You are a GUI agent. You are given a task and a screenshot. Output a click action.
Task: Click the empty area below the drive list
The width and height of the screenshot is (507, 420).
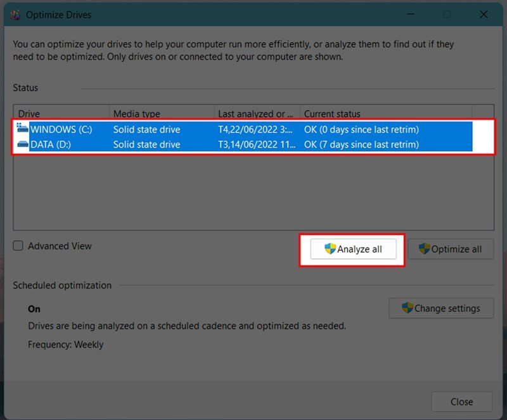pos(253,190)
